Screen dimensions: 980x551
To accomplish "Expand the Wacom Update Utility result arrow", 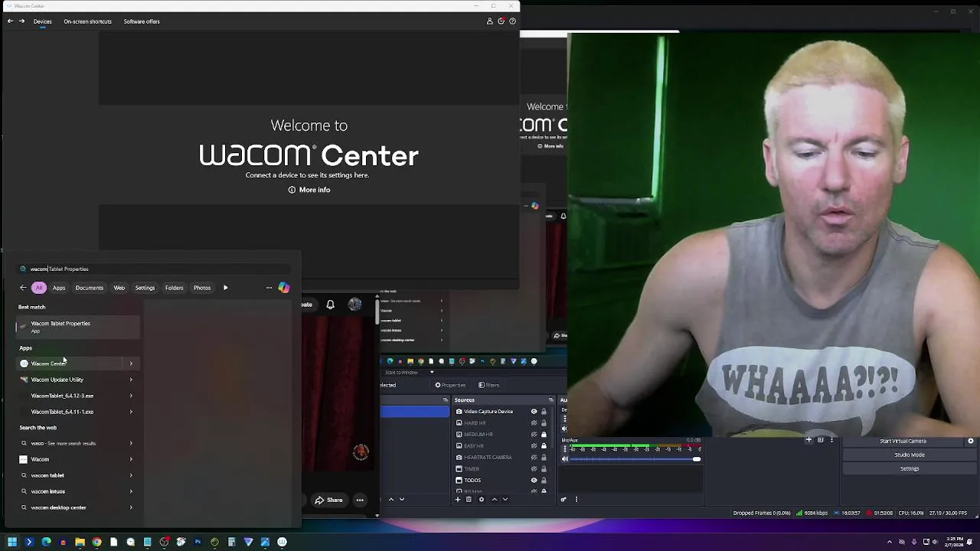I will (131, 380).
